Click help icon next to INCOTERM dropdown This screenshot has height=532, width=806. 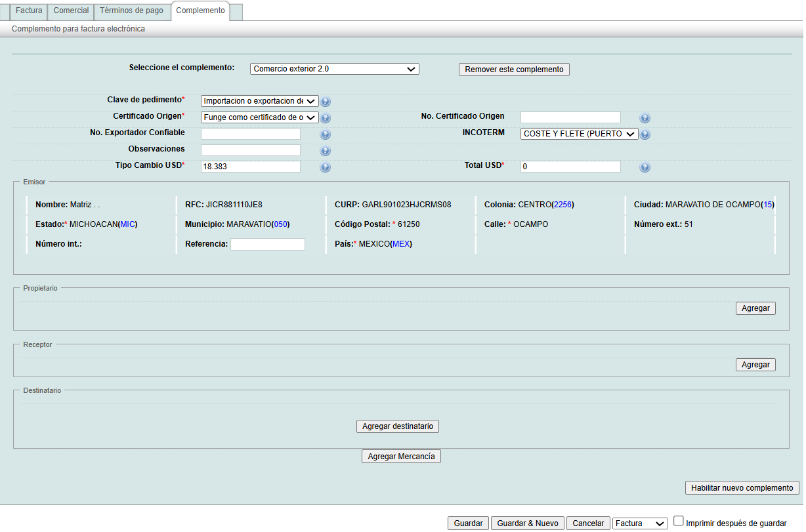point(645,134)
